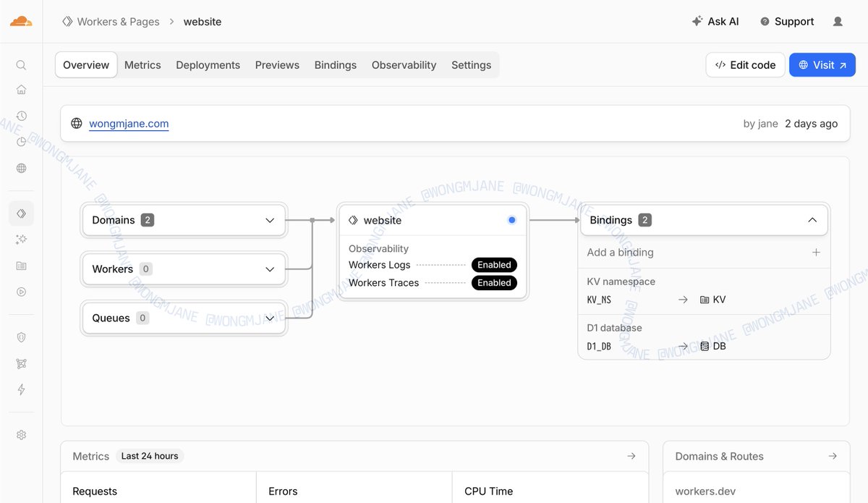Viewport: 868px width, 503px height.
Task: Click the blue Visit button
Action: click(822, 65)
